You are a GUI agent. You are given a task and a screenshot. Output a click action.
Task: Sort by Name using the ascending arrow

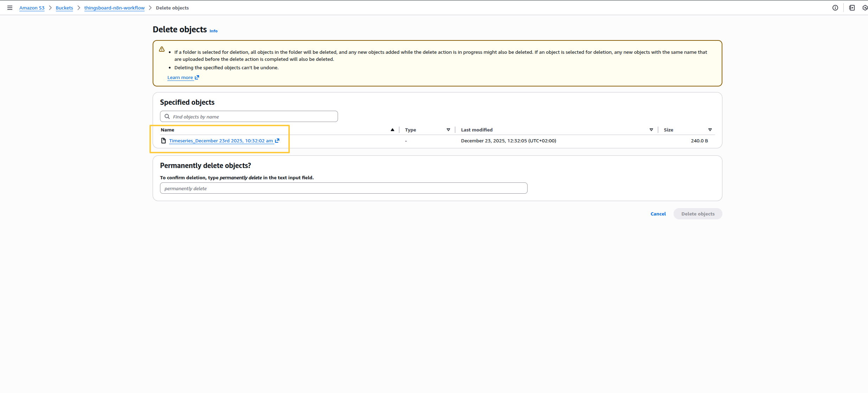(392, 130)
